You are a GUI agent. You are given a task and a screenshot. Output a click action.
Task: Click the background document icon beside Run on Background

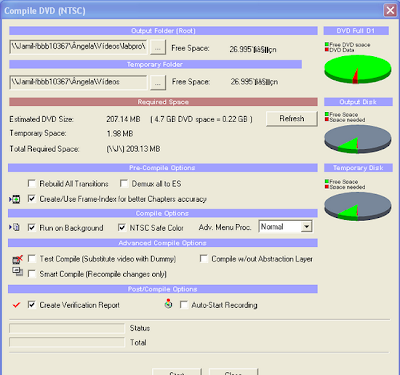pyautogui.click(x=15, y=228)
